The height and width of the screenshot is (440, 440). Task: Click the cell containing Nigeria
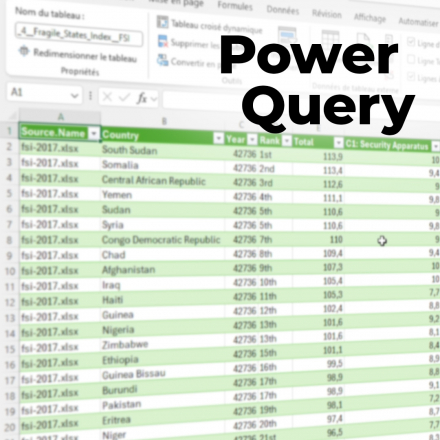[x=163, y=330]
